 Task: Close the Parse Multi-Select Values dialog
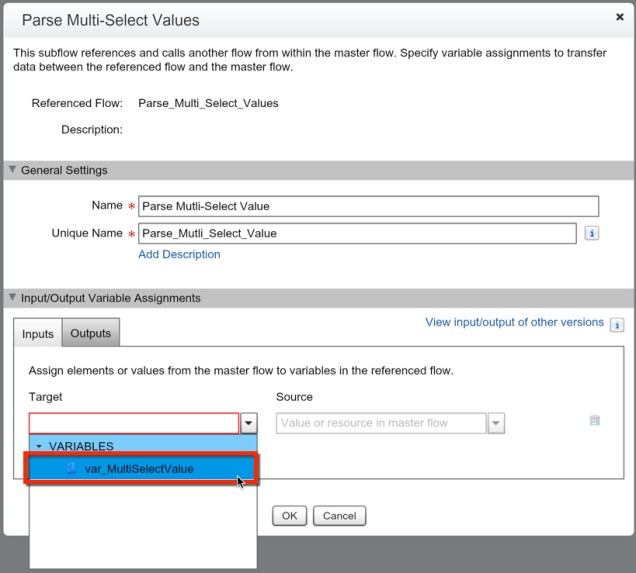pyautogui.click(x=619, y=17)
